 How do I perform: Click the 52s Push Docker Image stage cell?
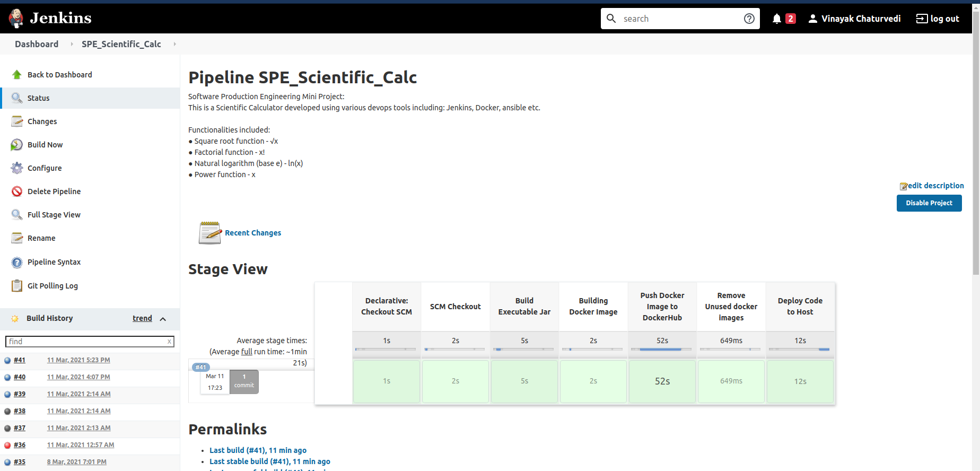coord(662,381)
